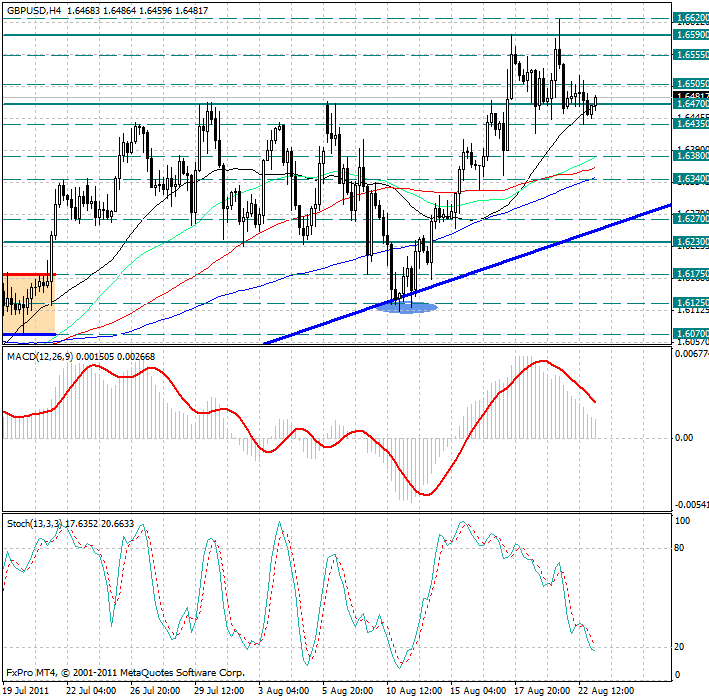Select the 3 Aug 04:00 time label
Screen dimensions: 709x698
(x=284, y=689)
